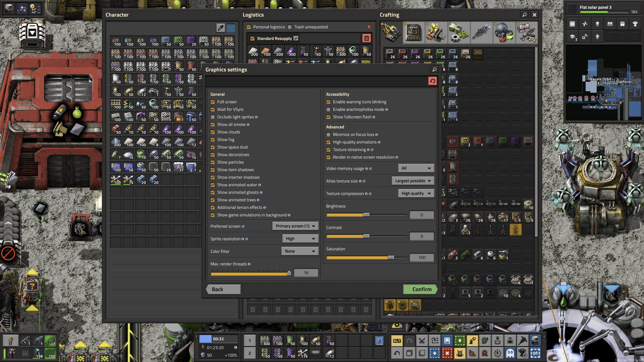This screenshot has height=362, width=644.
Task: Click quickbar row 1 selector button
Action: [x=250, y=341]
